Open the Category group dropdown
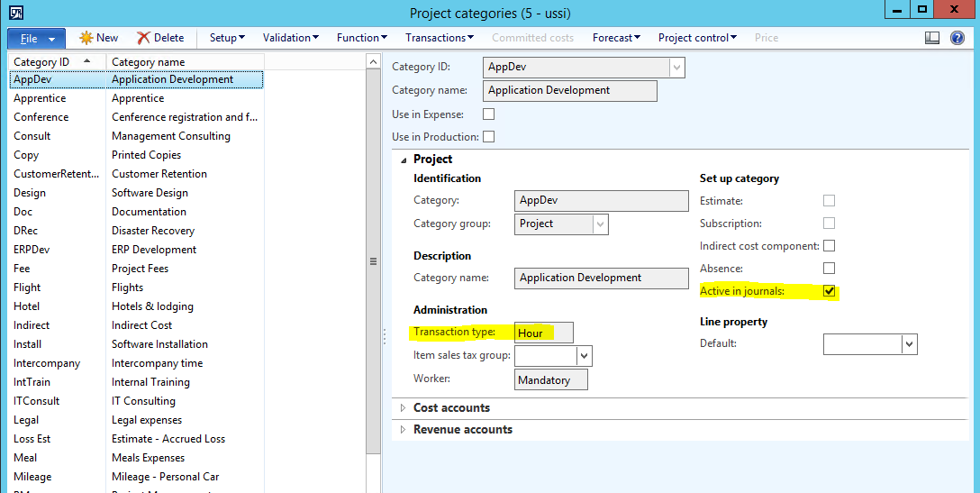The width and height of the screenshot is (980, 493). 601,224
